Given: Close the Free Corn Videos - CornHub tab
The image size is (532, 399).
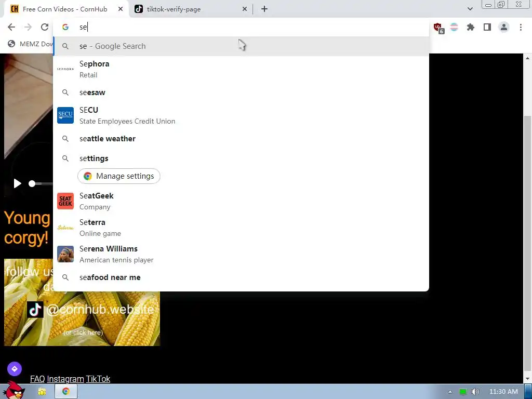Looking at the screenshot, I should [x=121, y=9].
